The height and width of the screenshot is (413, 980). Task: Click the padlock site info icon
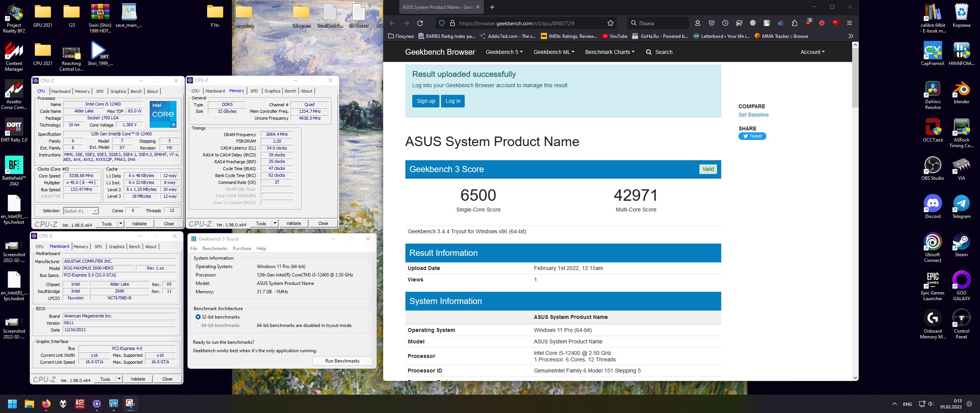pos(452,23)
